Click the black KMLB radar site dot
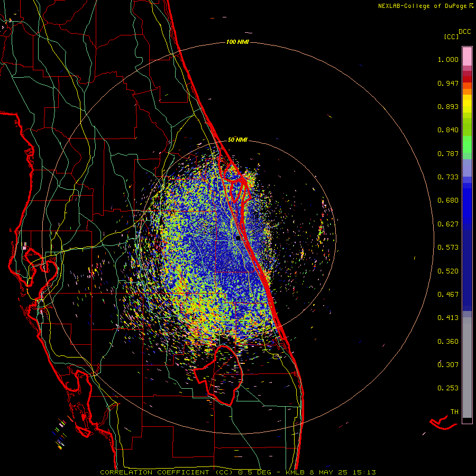 point(238,239)
